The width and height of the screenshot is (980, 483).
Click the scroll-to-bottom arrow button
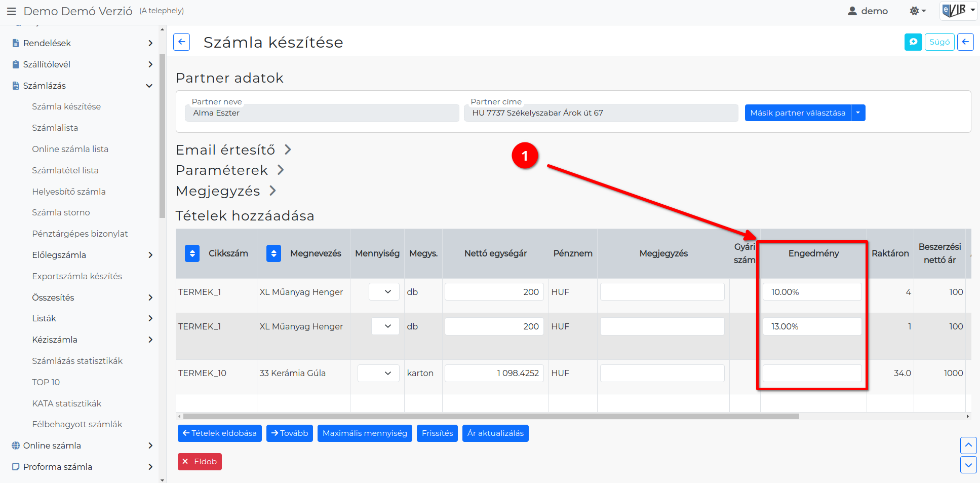point(968,465)
